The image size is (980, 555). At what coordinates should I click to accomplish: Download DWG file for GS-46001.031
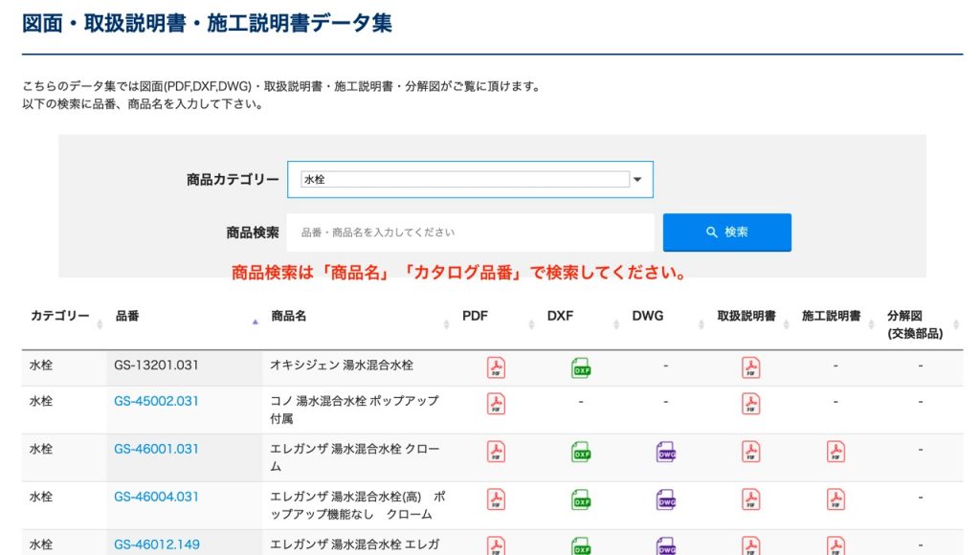(x=666, y=452)
